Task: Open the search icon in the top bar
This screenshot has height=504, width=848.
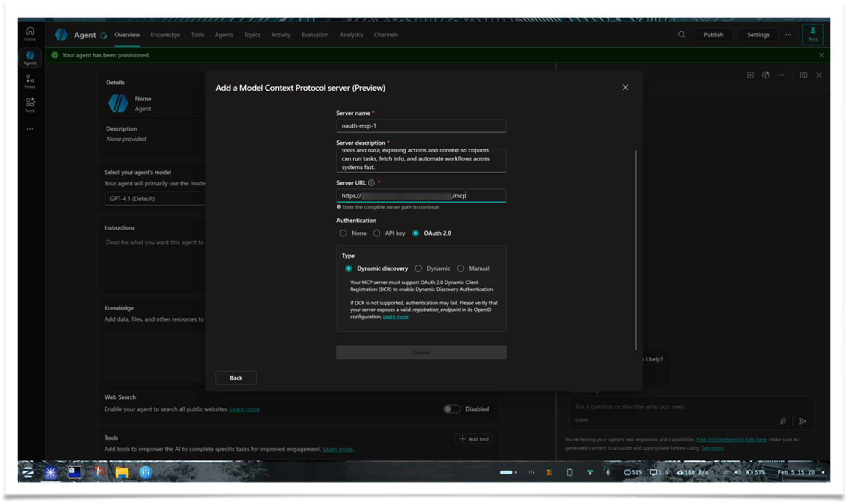Action: pos(681,35)
